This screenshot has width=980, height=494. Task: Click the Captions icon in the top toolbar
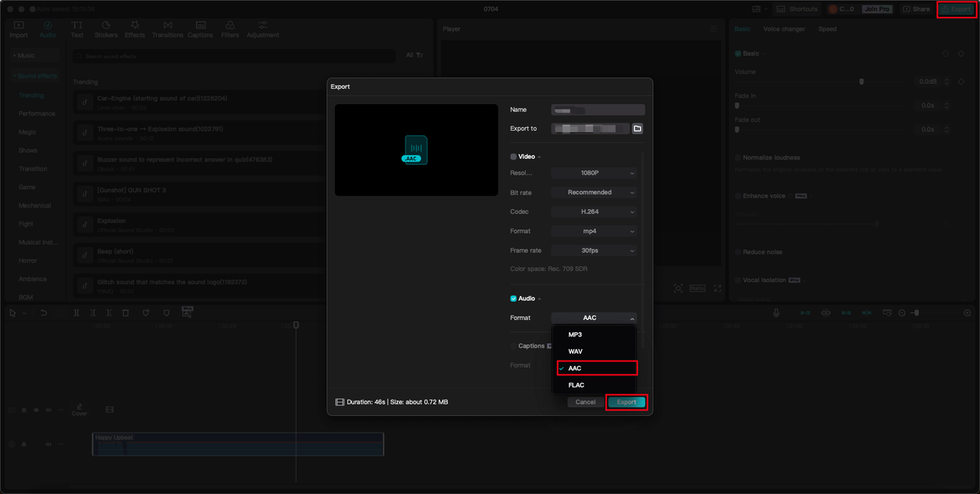200,30
